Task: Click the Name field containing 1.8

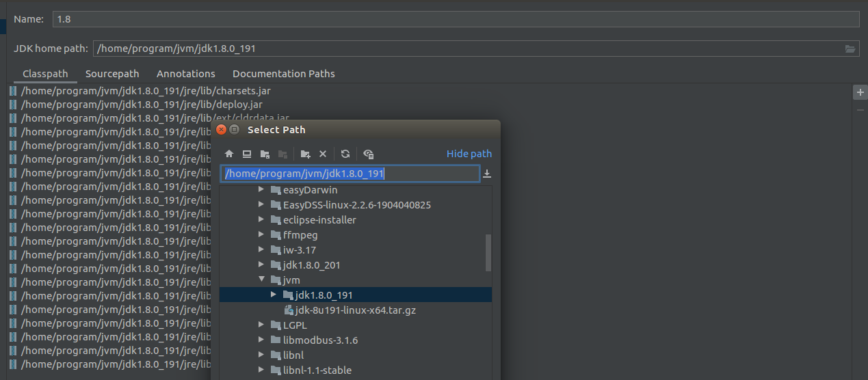Action: pos(456,19)
